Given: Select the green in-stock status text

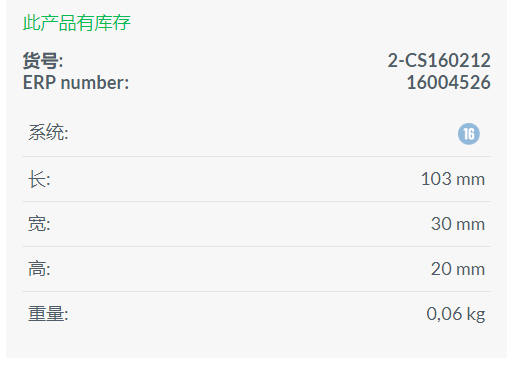Looking at the screenshot, I should point(77,23).
